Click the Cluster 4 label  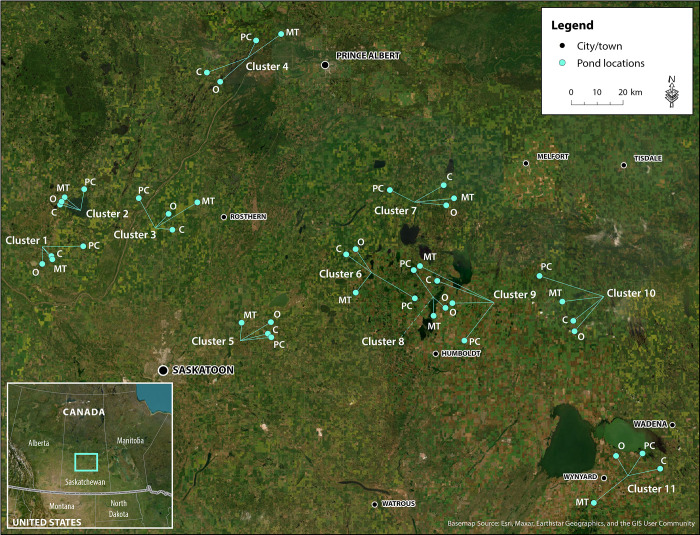tap(267, 67)
